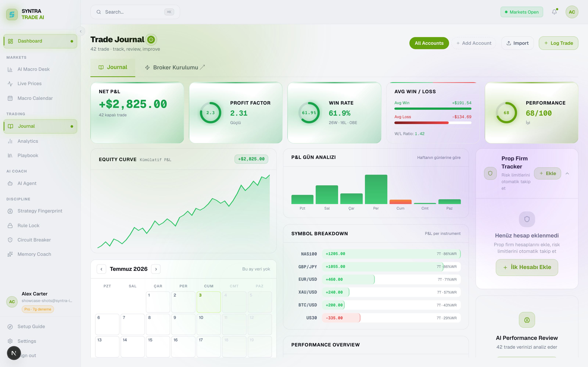Go to previous month in calendar

(101, 269)
